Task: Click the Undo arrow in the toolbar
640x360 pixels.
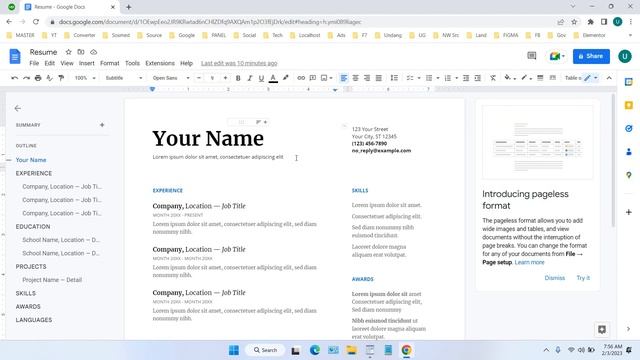Action: click(15, 78)
